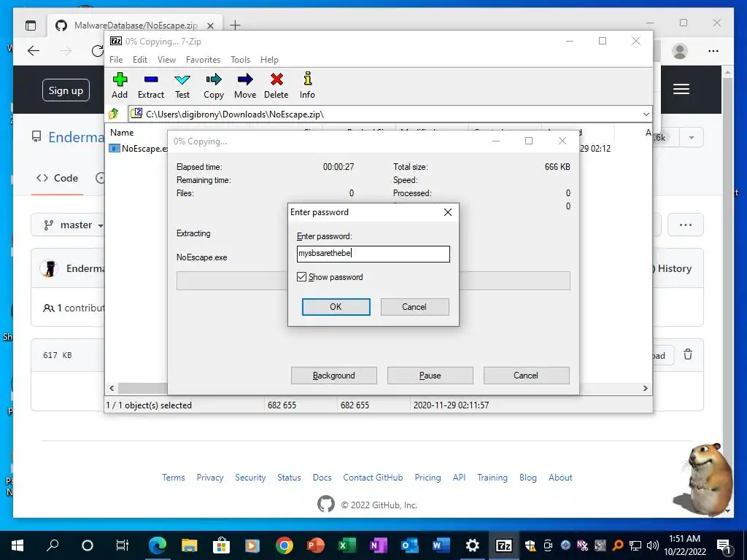Image resolution: width=747 pixels, height=560 pixels.
Task: Open Google Chrome from the taskbar
Action: point(284,545)
